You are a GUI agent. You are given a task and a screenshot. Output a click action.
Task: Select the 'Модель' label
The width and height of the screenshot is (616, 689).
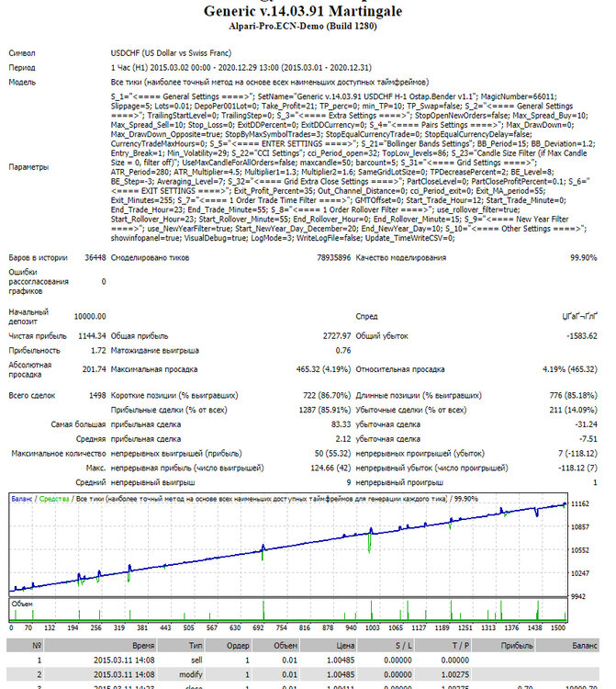tap(22, 82)
